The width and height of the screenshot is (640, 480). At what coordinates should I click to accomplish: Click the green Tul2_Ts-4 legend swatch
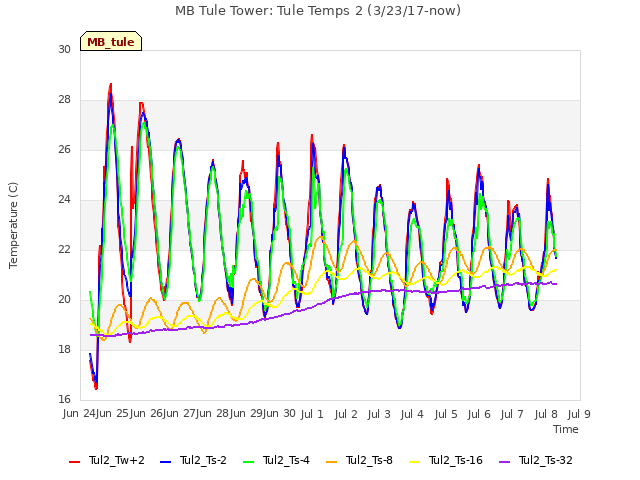point(248,462)
